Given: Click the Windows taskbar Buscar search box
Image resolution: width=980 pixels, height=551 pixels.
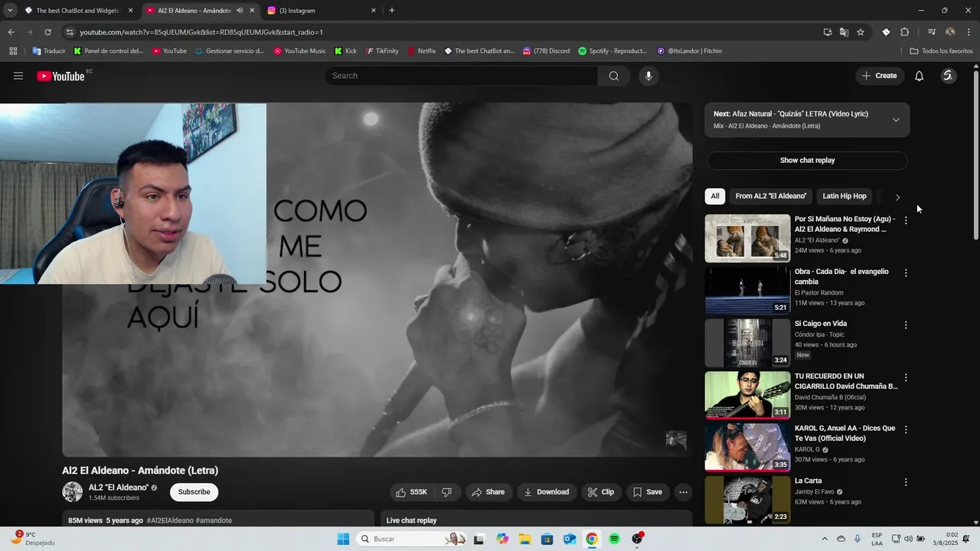Looking at the screenshot, I should pos(413,539).
